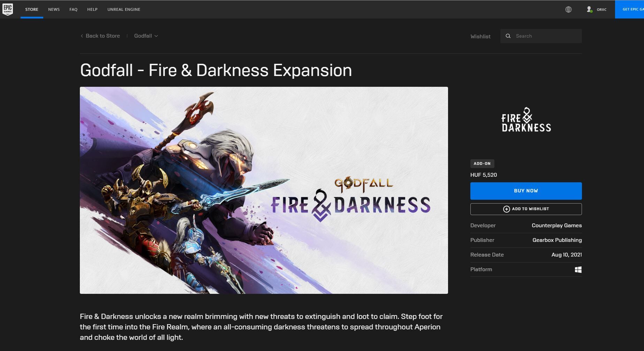
Task: Click the Release Date label
Action: [487, 255]
